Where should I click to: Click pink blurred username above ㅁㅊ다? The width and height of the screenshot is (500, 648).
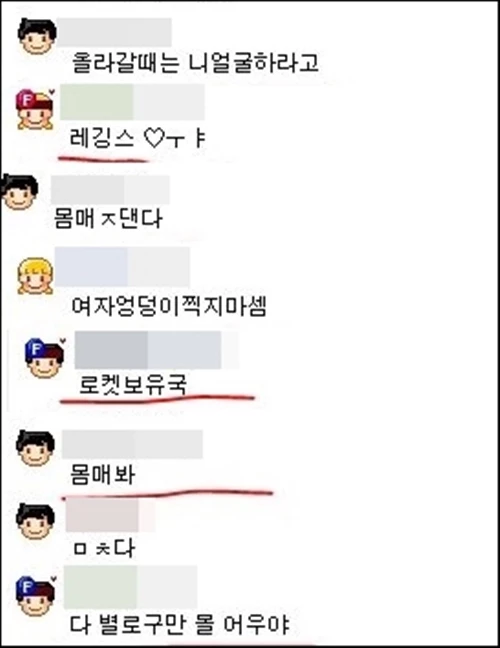tap(110, 515)
